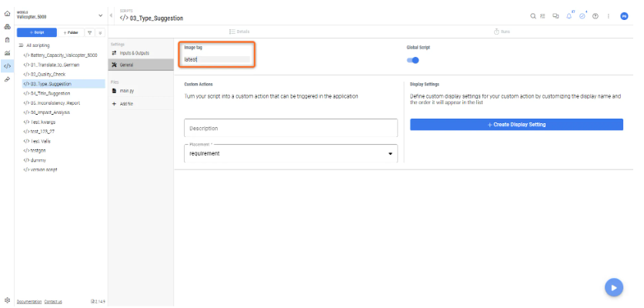The width and height of the screenshot is (644, 308).
Task: Click the search magnifier icon in header
Action: pos(533,15)
